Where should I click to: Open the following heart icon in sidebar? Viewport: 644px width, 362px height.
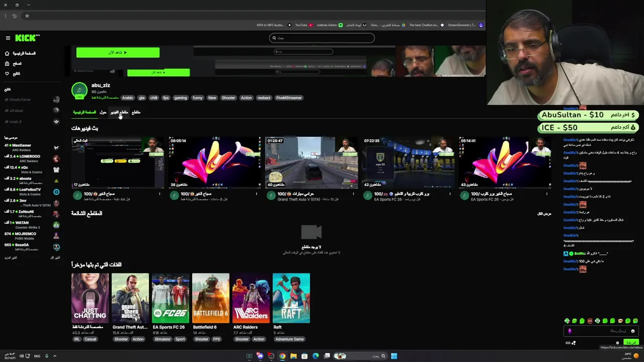click(x=7, y=73)
